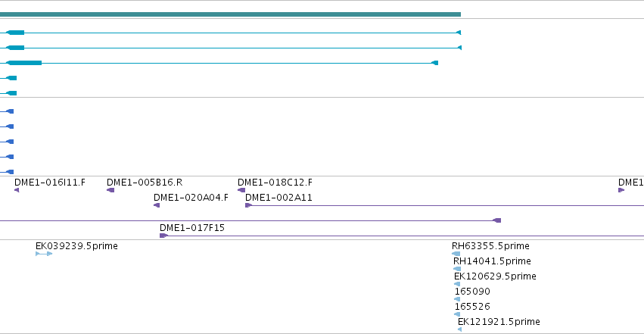Image resolution: width=644 pixels, height=334 pixels.
Task: Click the 165526 label
Action: [472, 307]
